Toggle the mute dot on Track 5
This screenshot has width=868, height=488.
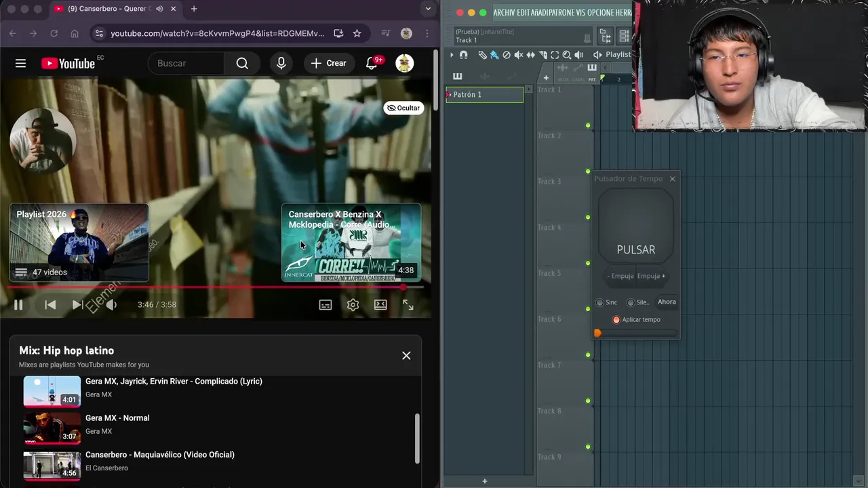tap(588, 309)
